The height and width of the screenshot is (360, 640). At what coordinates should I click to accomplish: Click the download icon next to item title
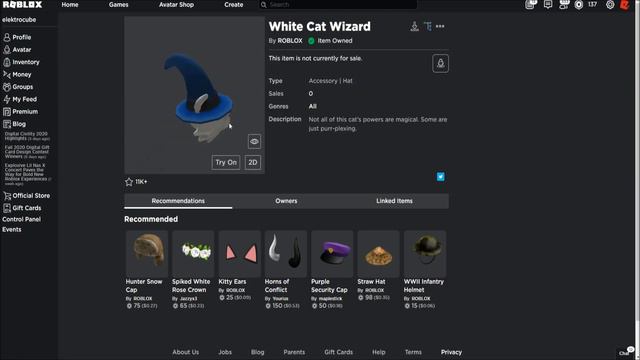(x=414, y=27)
